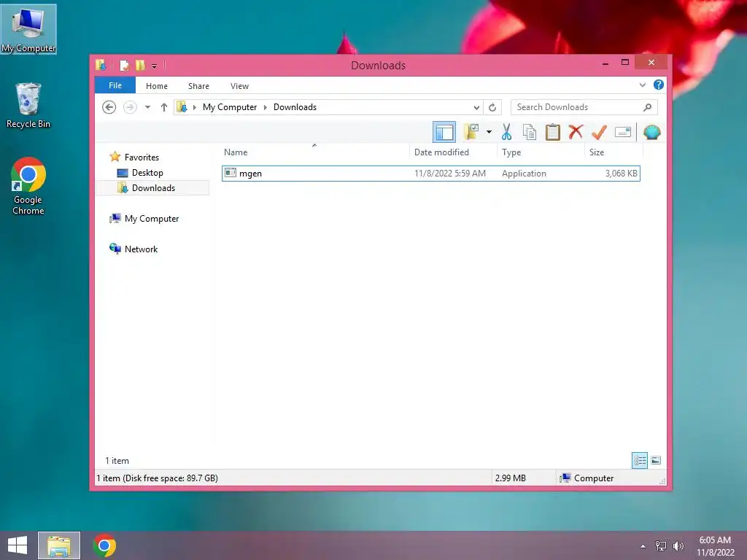
Task: Click File Explorer on the taskbar
Action: (x=59, y=545)
